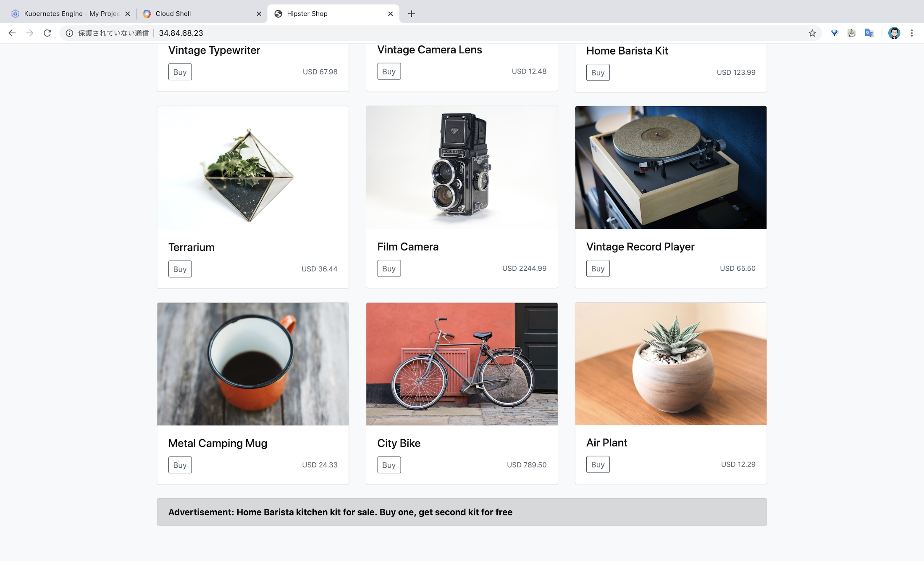
Task: Click Buy button for Vintage Record Player
Action: [597, 268]
